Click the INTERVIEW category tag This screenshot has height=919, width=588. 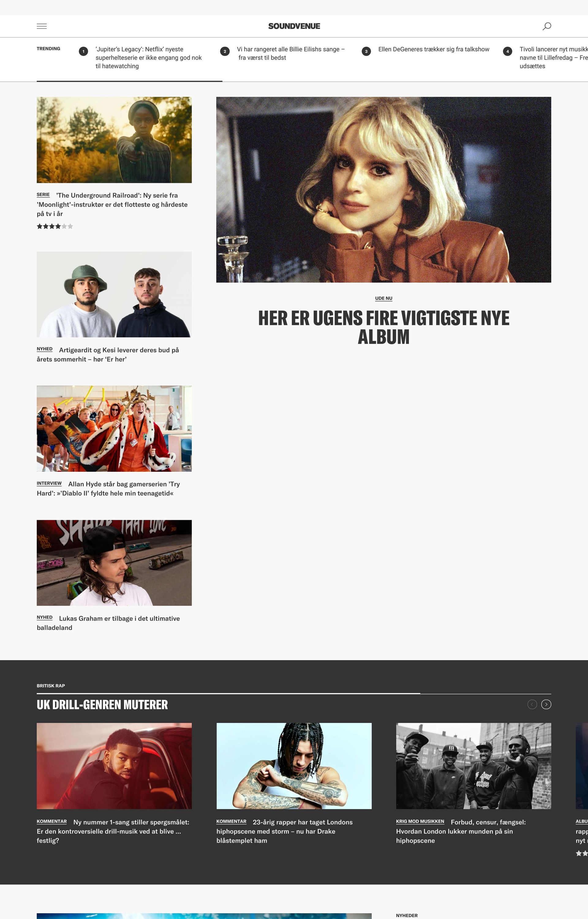49,483
